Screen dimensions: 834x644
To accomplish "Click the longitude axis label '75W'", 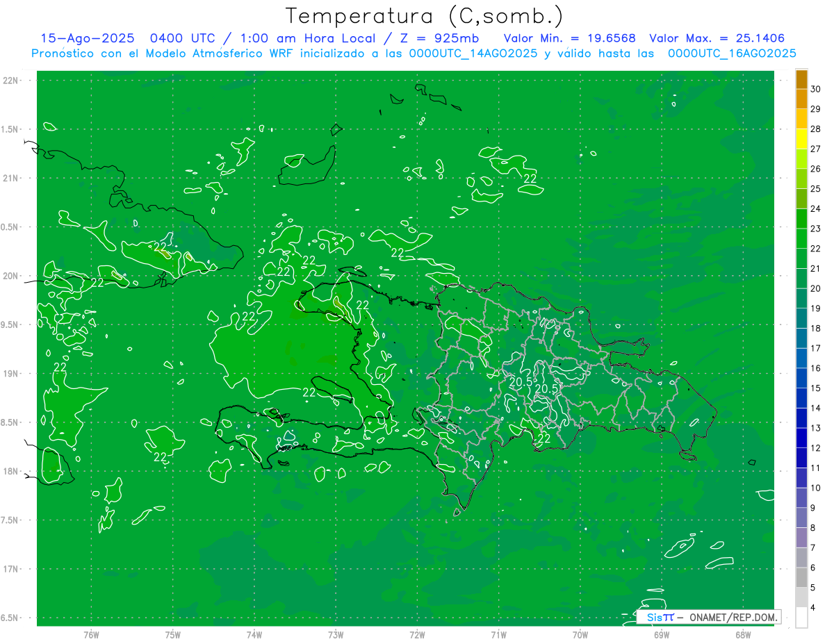I will pyautogui.click(x=172, y=634).
